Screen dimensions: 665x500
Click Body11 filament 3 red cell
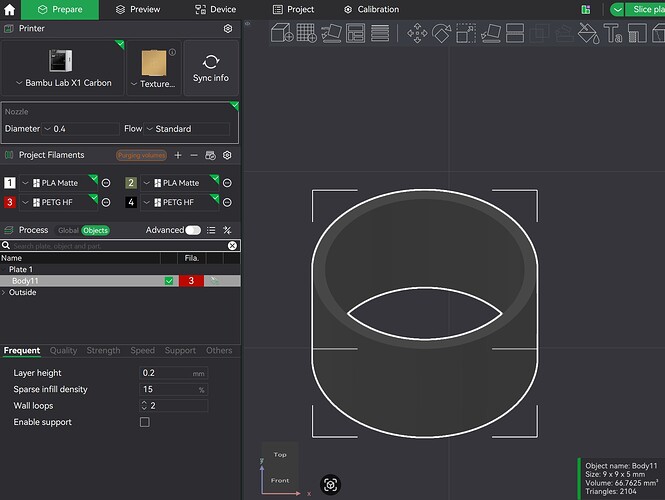point(191,281)
